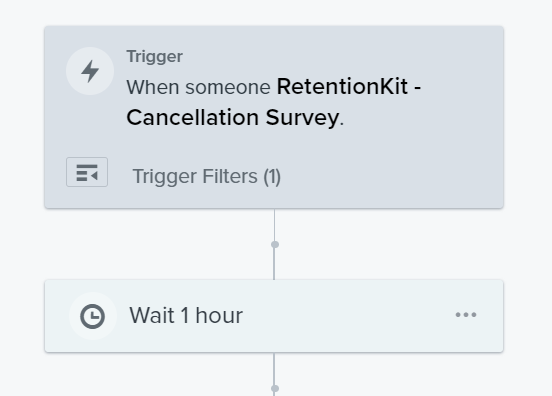Click the "(1)" filter count
The height and width of the screenshot is (396, 552).
point(272,176)
